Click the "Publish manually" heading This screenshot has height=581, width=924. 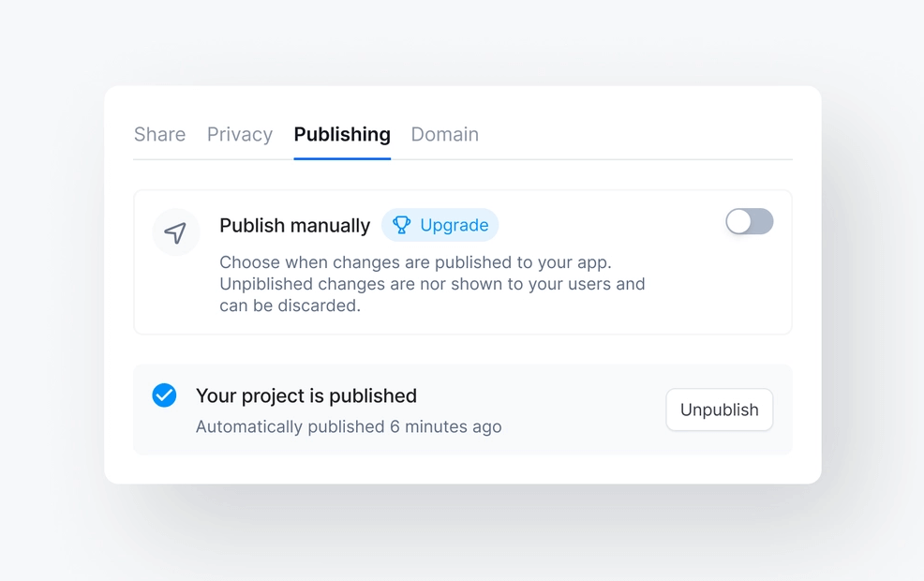click(294, 225)
